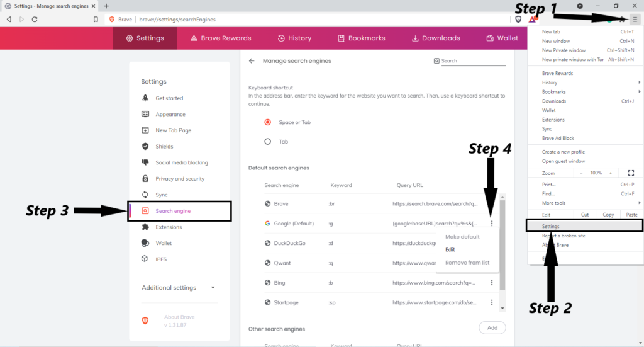Screen dimensions: 644x347
Task: Switch to Settings top navigation tab
Action: coord(145,38)
